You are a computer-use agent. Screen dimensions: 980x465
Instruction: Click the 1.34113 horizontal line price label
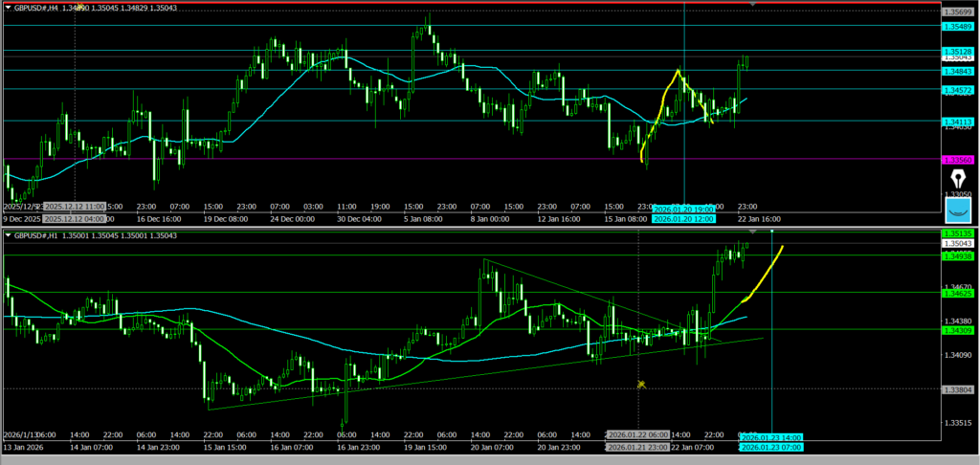[x=957, y=122]
